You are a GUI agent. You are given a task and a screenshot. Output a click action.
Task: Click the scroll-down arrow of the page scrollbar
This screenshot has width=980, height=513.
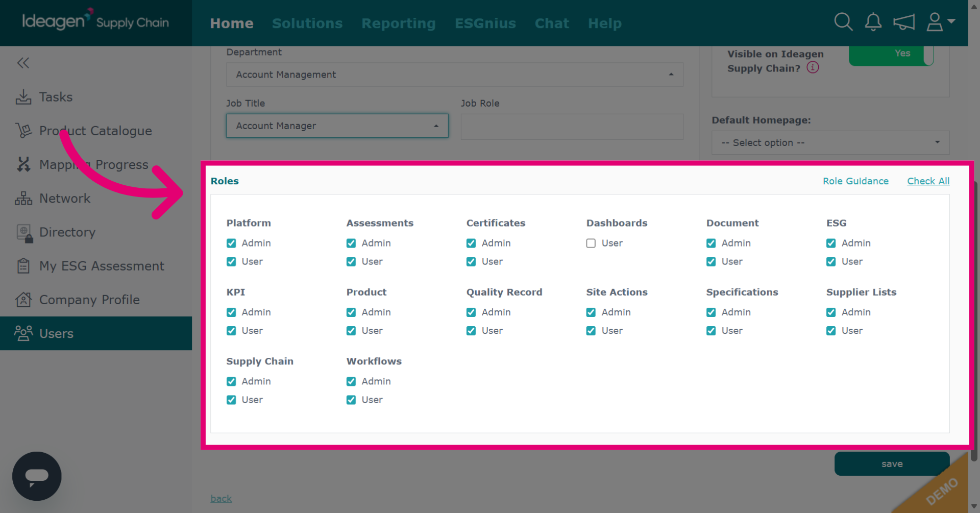tap(974, 506)
